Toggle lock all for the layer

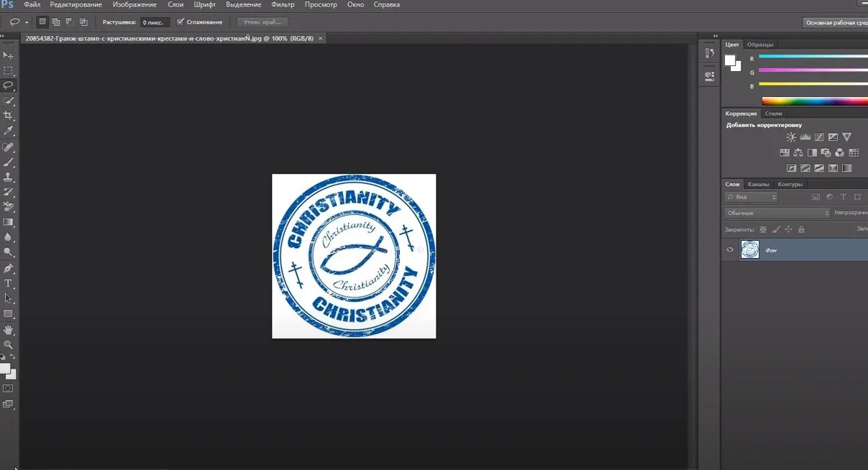click(801, 229)
